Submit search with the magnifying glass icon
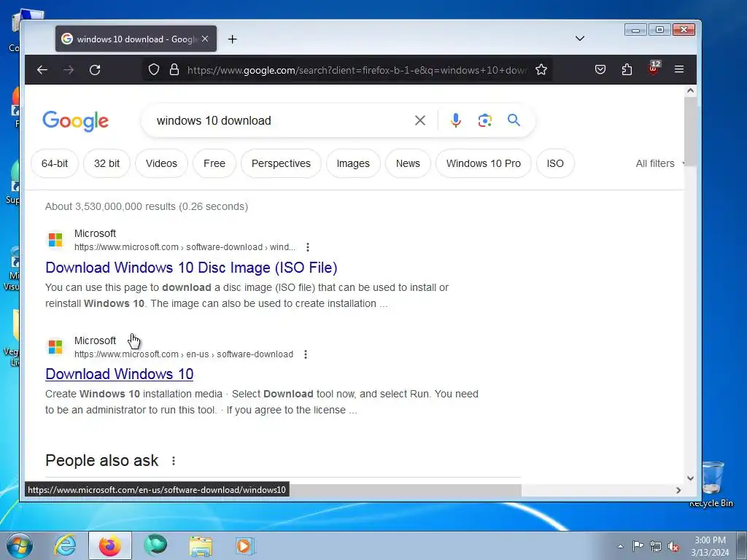 pyautogui.click(x=514, y=120)
